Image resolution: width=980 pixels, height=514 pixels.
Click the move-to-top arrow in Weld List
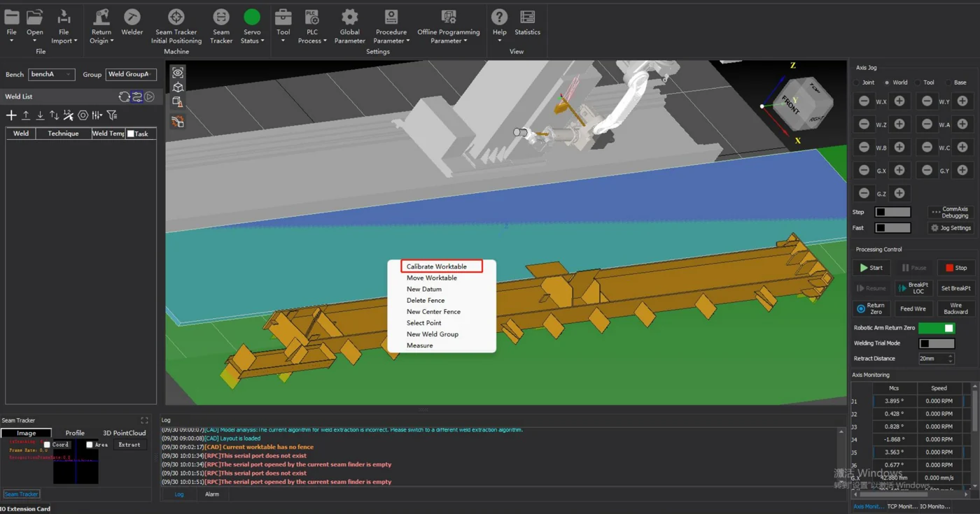point(26,115)
